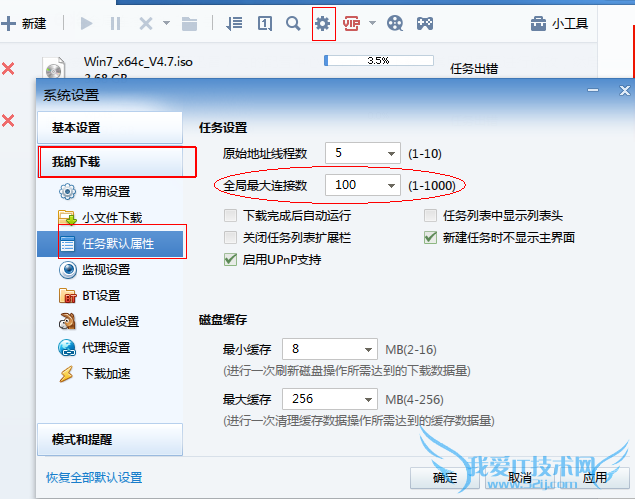Click the numbered page toolbar icon
The width and height of the screenshot is (635, 499).
[264, 23]
